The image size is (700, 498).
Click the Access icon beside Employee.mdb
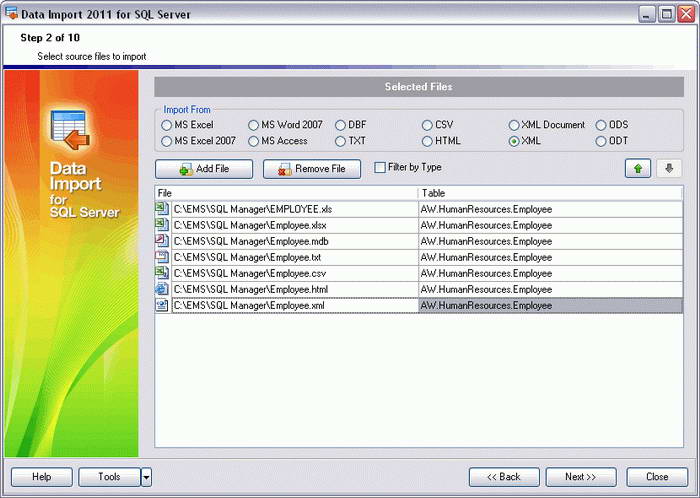(x=162, y=241)
